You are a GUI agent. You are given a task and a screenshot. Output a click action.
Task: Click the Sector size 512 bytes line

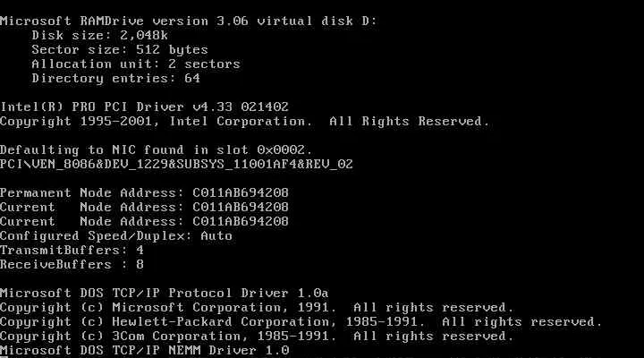120,49
